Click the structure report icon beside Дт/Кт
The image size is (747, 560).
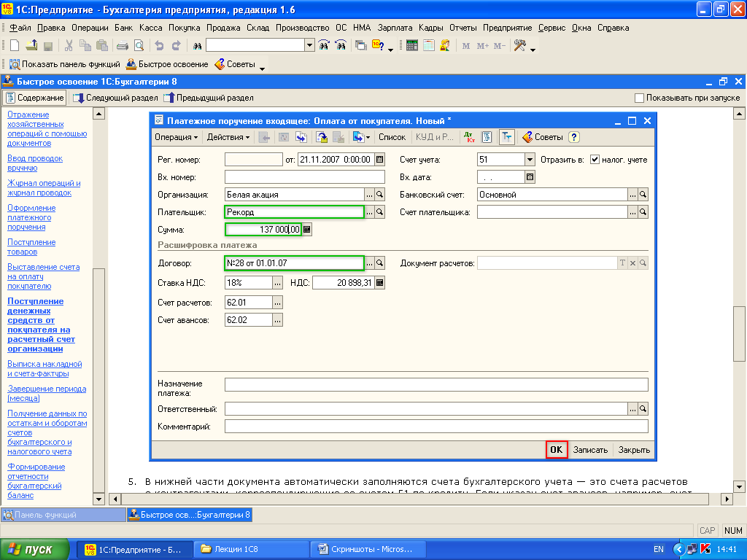[487, 137]
